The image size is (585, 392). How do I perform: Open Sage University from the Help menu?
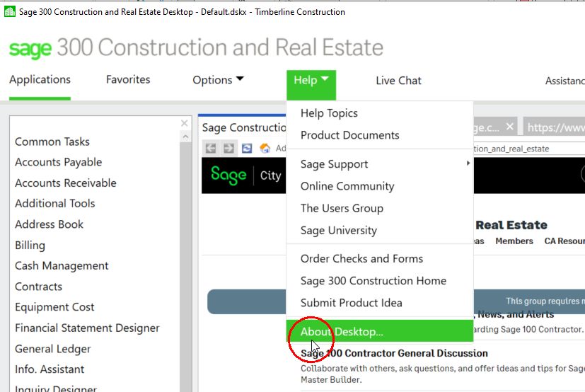tap(380, 230)
